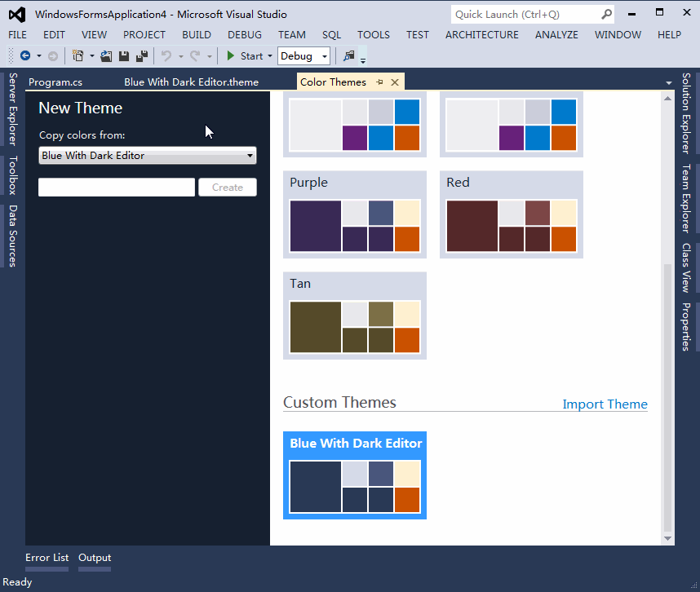The width and height of the screenshot is (700, 592).
Task: Click the Navigate Backward arrow icon
Action: (25, 55)
